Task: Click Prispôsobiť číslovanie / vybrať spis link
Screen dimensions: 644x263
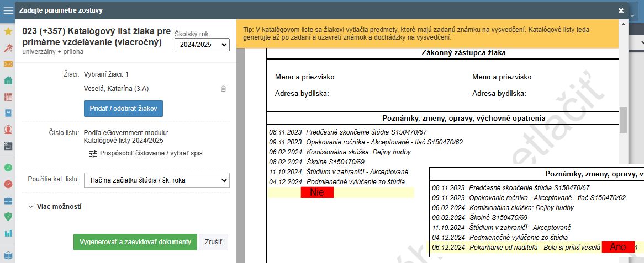Action: tap(138, 153)
